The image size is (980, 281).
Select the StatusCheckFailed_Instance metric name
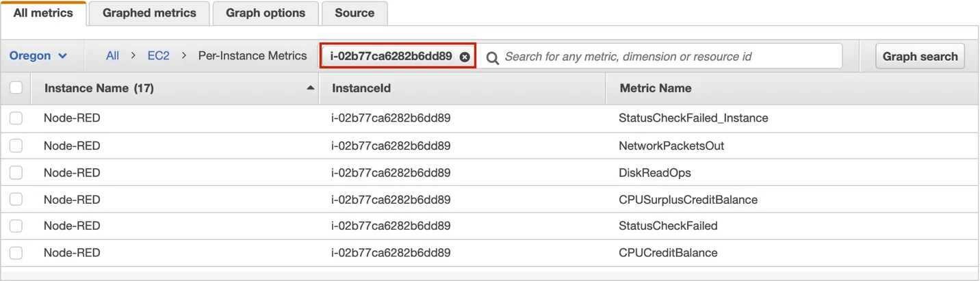(x=693, y=118)
